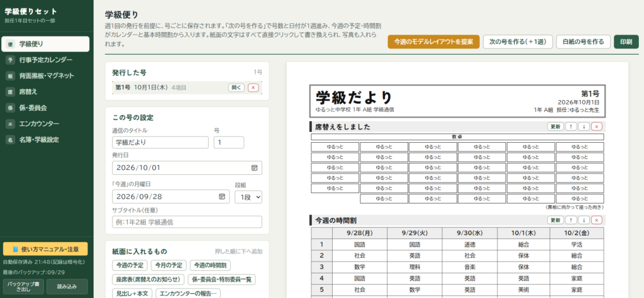Open 係・委員会 sidebar item
644x298 pixels.
coord(45,108)
